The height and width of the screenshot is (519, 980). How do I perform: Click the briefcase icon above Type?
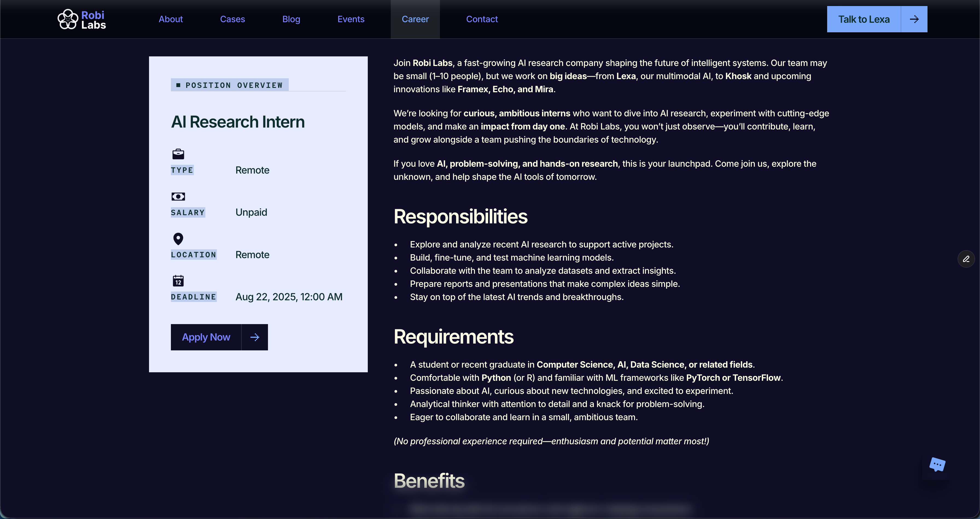[178, 154]
